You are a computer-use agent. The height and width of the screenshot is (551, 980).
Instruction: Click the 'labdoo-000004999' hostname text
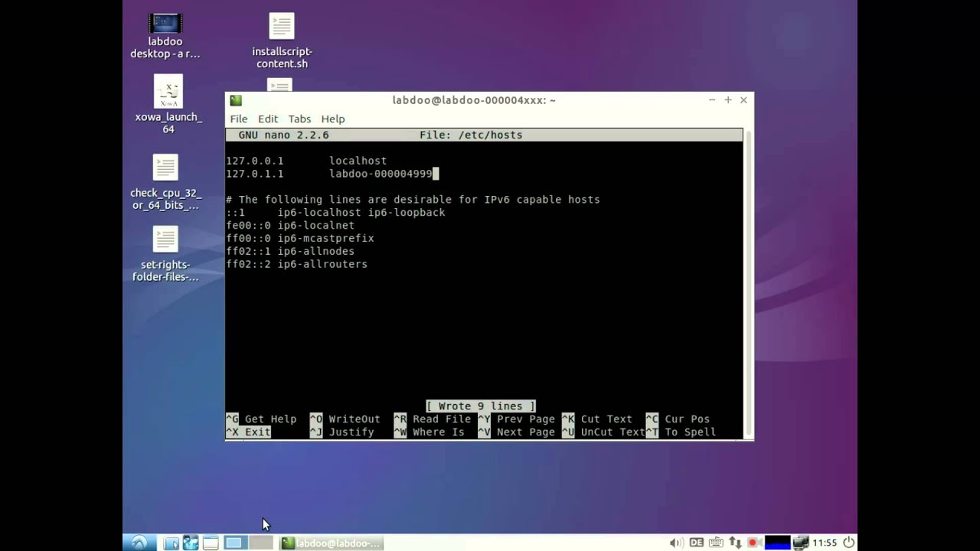tap(381, 174)
